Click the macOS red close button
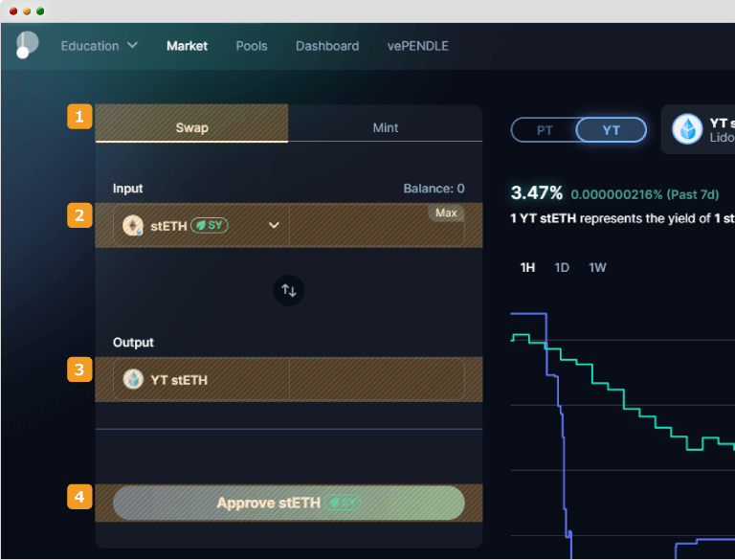The height and width of the screenshot is (560, 735). [x=13, y=11]
